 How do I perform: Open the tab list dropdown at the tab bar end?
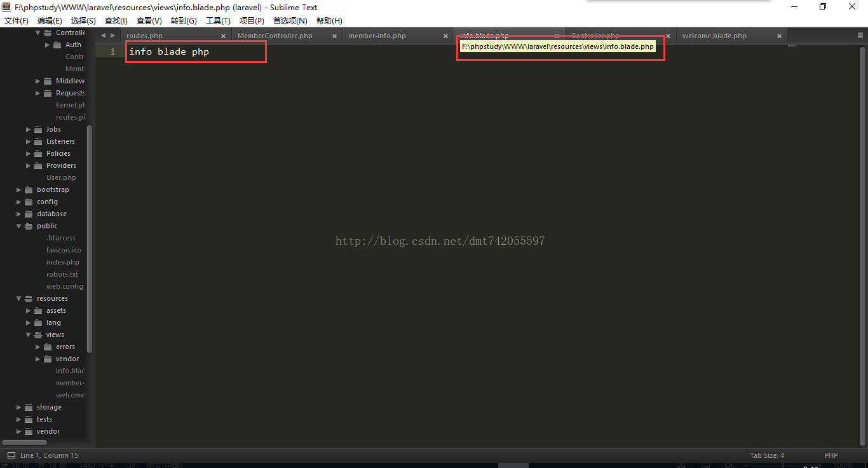[860, 36]
